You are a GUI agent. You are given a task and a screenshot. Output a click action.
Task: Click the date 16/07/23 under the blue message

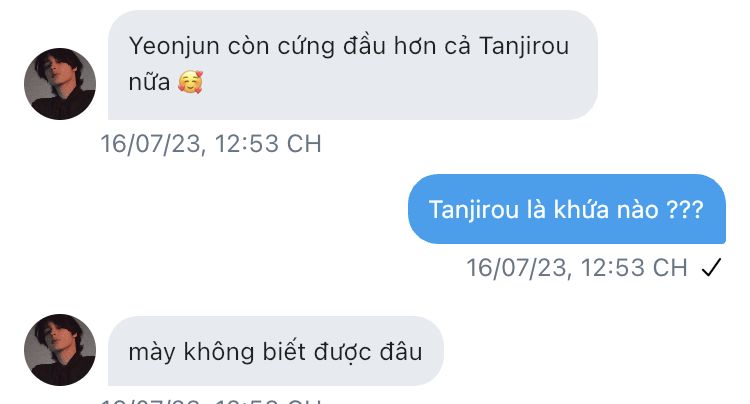[518, 267]
